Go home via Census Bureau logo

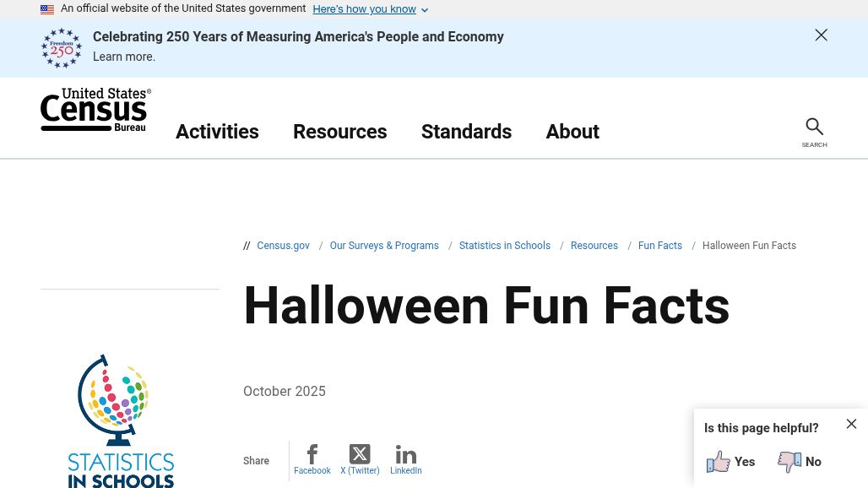[95, 110]
